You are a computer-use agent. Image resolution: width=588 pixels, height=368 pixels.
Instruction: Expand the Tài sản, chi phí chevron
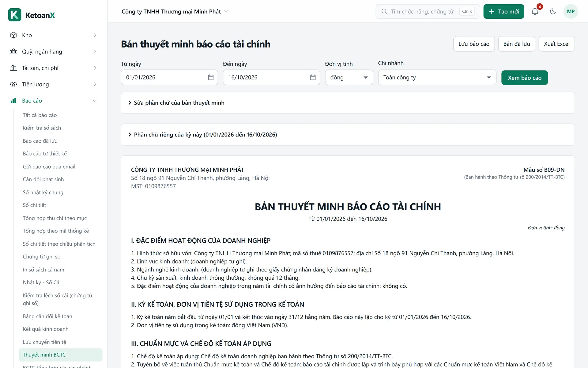tap(95, 68)
